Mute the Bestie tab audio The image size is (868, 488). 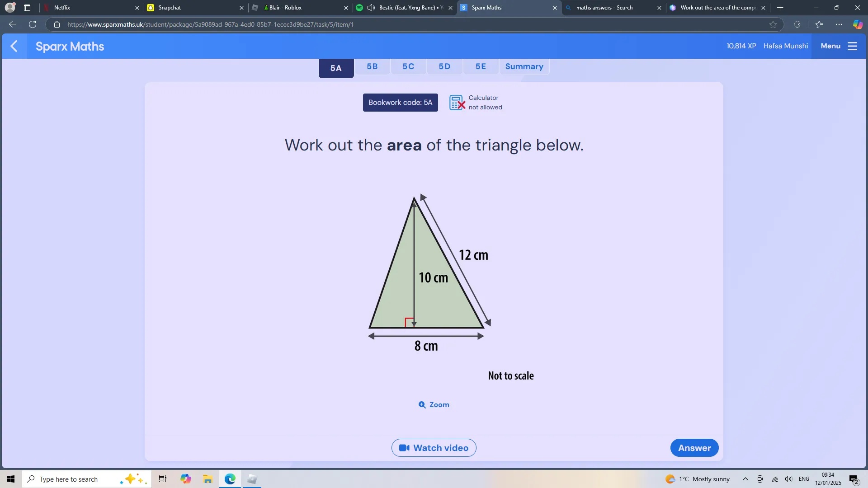(371, 8)
